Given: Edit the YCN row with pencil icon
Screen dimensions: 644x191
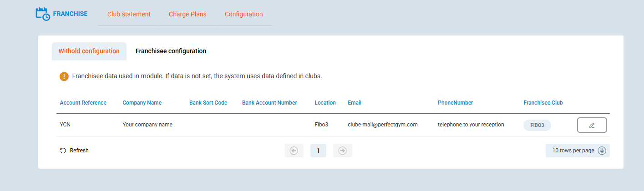Looking at the screenshot, I should (x=592, y=125).
